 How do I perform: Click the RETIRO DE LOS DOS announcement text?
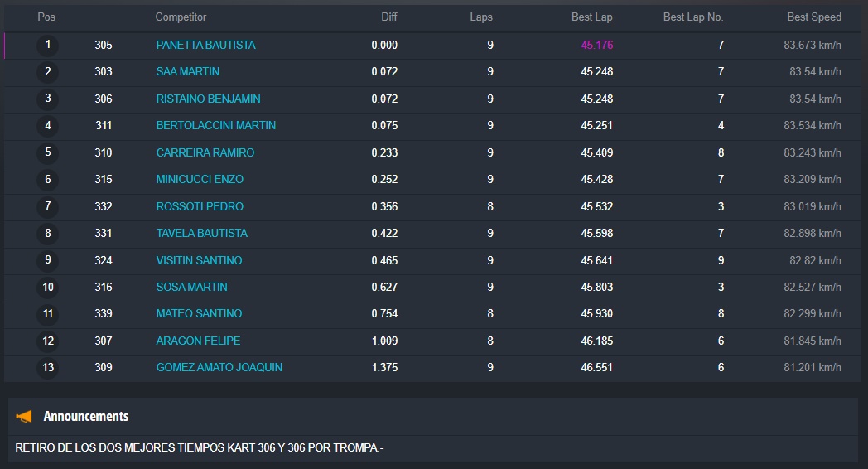[199, 448]
